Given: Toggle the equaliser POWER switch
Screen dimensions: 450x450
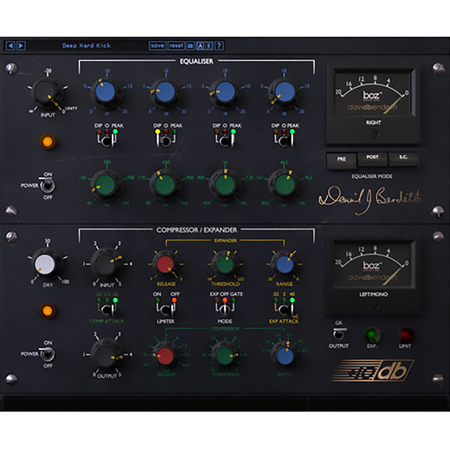Looking at the screenshot, I should 47,185.
